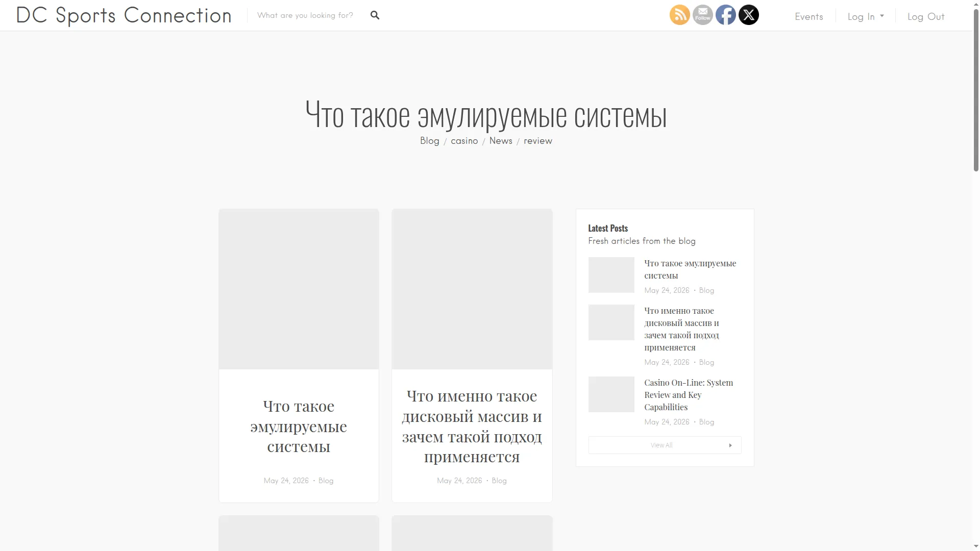Open the RSS feed icon

pos(679,15)
